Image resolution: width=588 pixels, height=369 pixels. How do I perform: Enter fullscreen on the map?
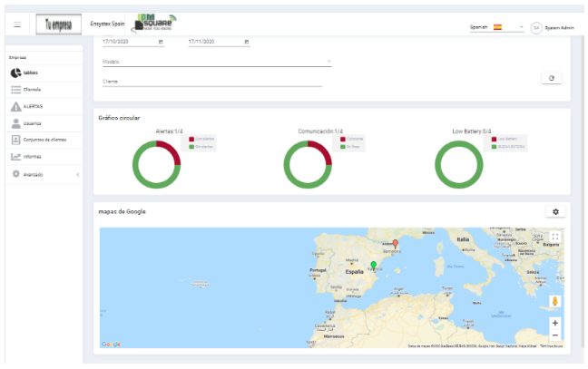(x=554, y=237)
